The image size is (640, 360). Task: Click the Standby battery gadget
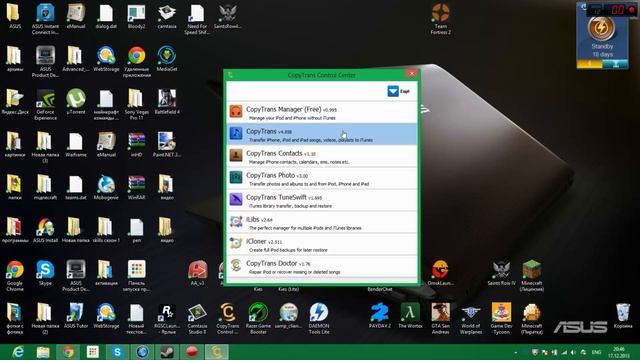[x=602, y=36]
